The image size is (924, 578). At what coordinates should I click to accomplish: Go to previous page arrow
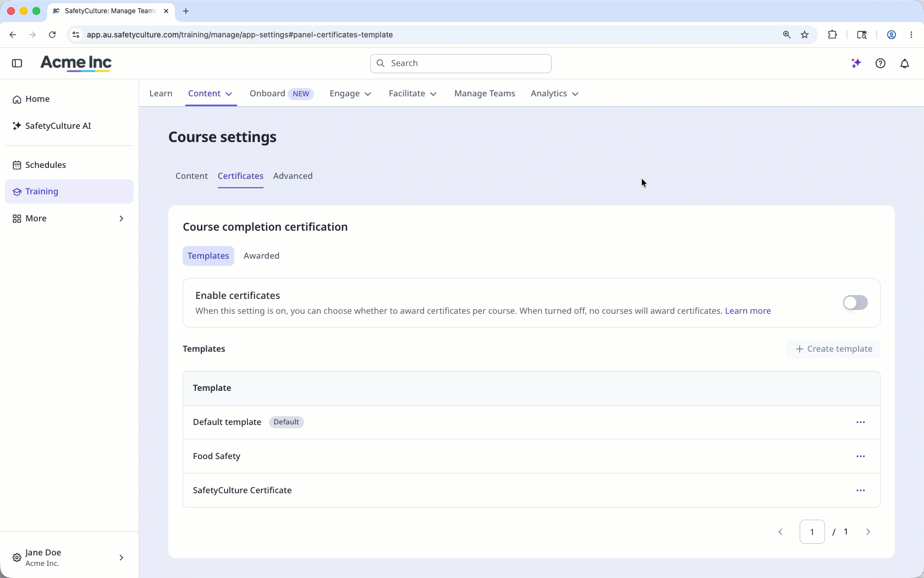[x=780, y=532]
